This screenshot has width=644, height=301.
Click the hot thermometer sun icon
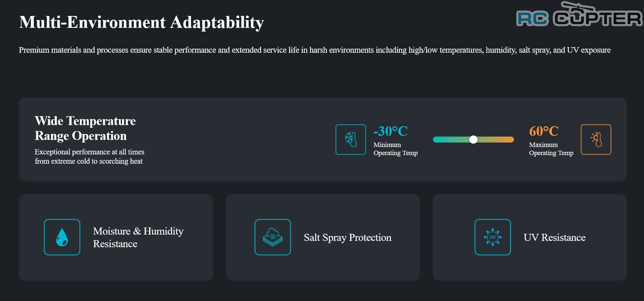(x=596, y=140)
